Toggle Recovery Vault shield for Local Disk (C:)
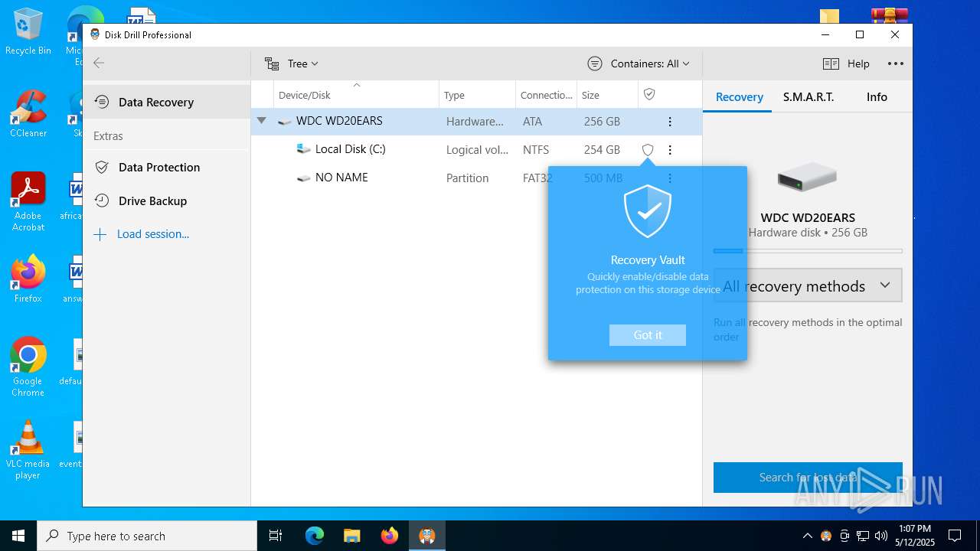Image resolution: width=980 pixels, height=551 pixels. click(x=648, y=150)
